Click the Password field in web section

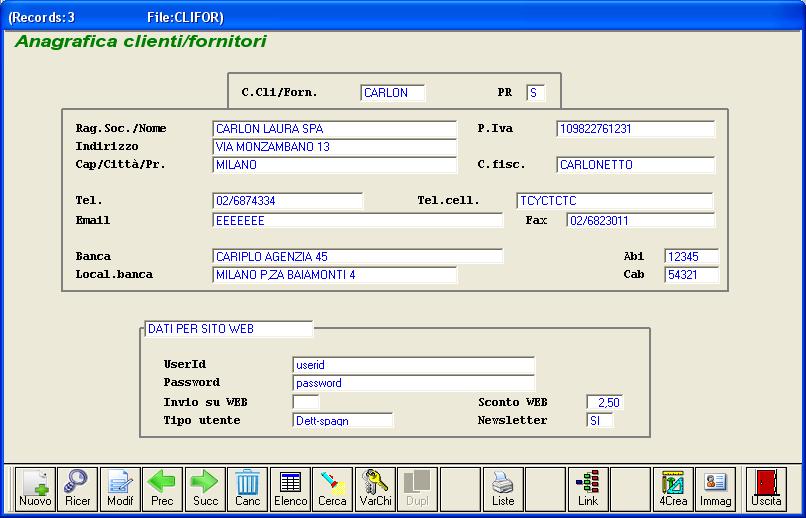click(x=414, y=383)
